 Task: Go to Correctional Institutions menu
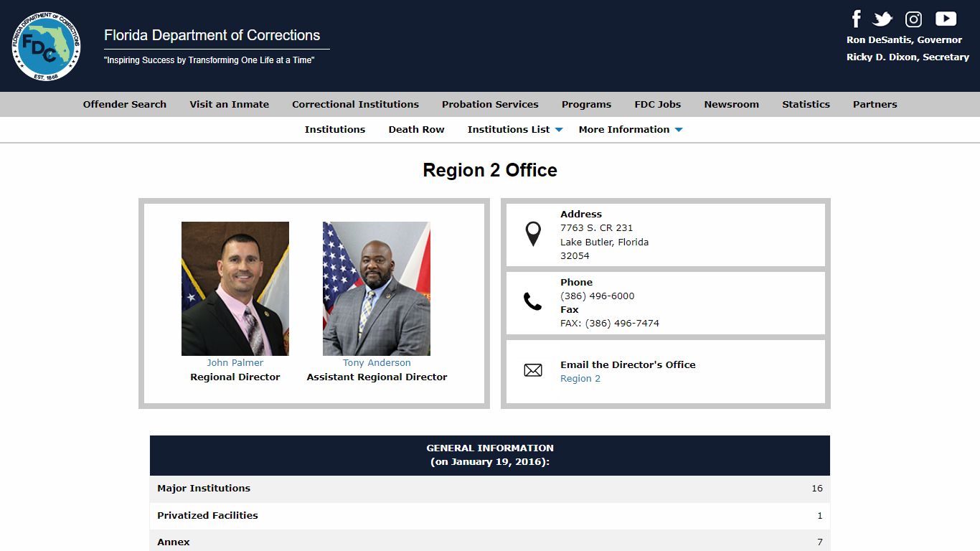tap(355, 104)
